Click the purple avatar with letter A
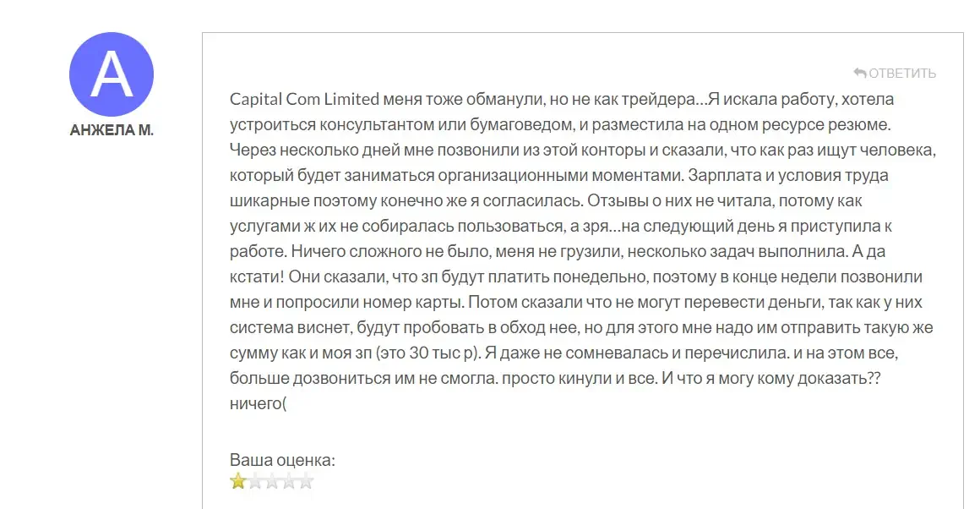 [112, 74]
